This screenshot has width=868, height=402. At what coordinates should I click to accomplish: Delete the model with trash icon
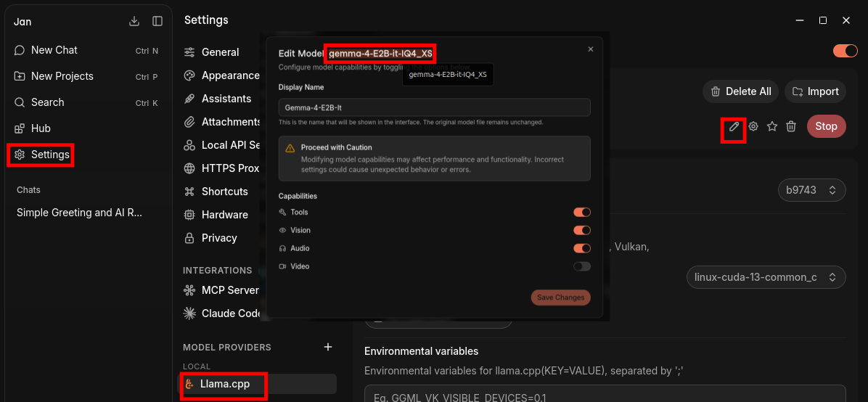(x=792, y=127)
